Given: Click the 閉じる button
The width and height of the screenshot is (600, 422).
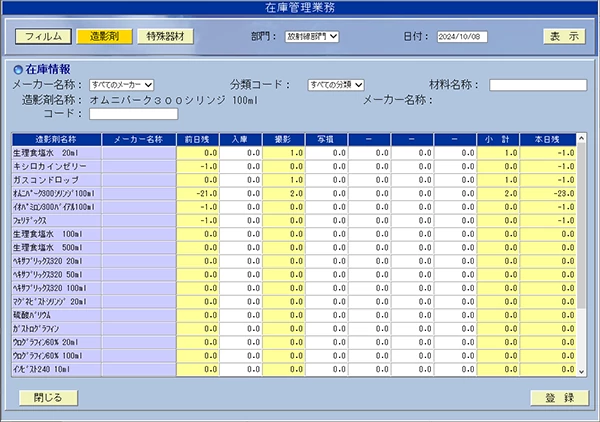Looking at the screenshot, I should [x=48, y=398].
